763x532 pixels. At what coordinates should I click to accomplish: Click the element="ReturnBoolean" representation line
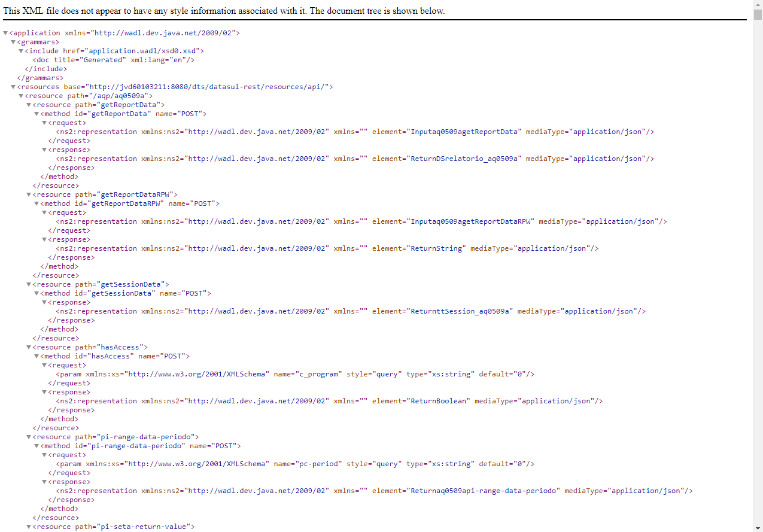329,401
